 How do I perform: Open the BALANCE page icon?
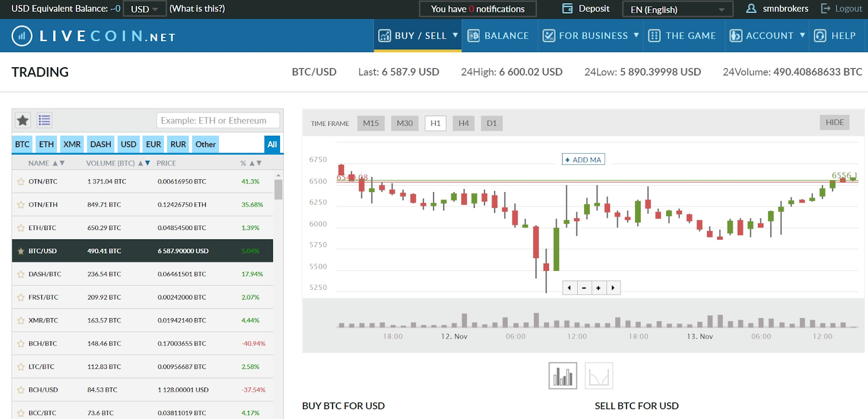pyautogui.click(x=474, y=36)
